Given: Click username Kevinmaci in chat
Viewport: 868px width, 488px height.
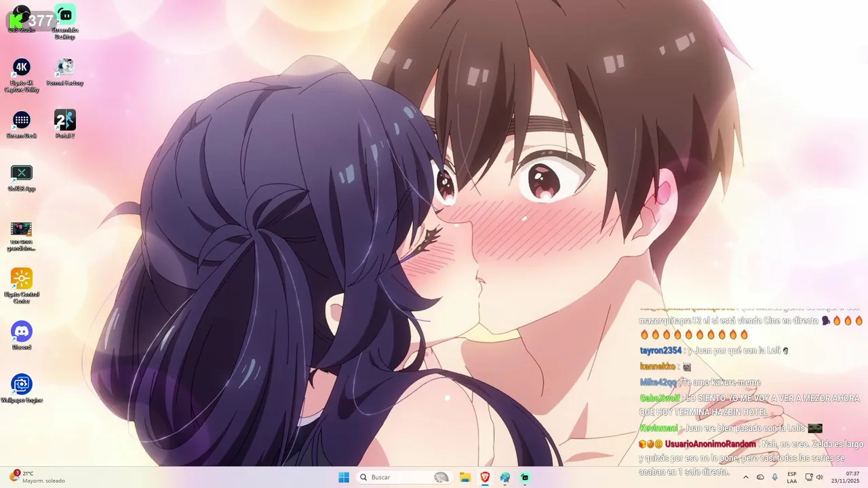Looking at the screenshot, I should click(658, 428).
